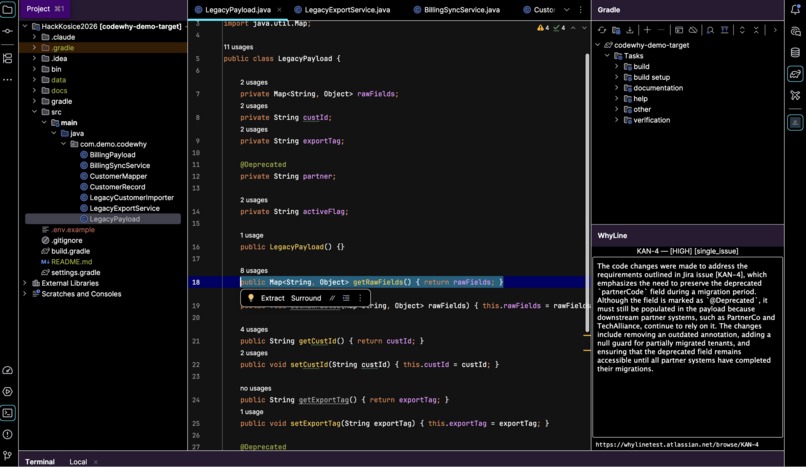Open the Problems exclamation icon

[x=8, y=435]
